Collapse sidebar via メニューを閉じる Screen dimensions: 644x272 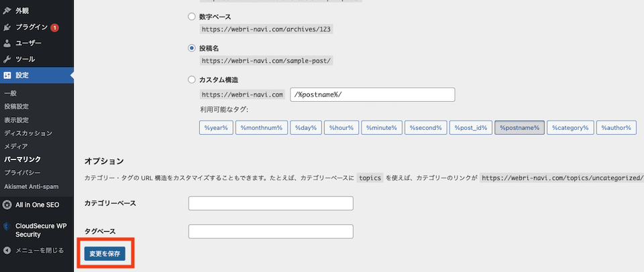(x=40, y=251)
